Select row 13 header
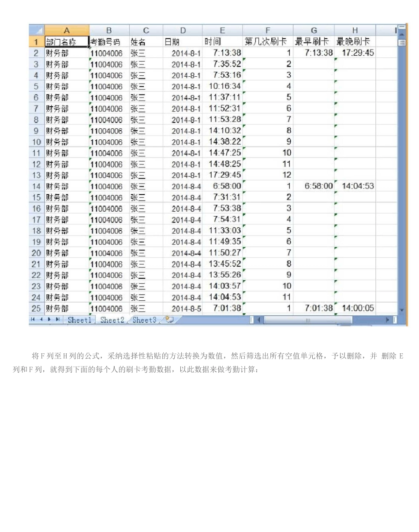 click(37, 175)
